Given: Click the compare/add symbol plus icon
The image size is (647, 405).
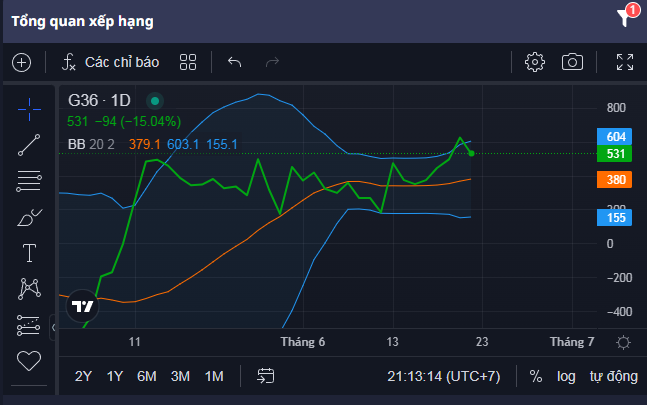Looking at the screenshot, I should [21, 63].
